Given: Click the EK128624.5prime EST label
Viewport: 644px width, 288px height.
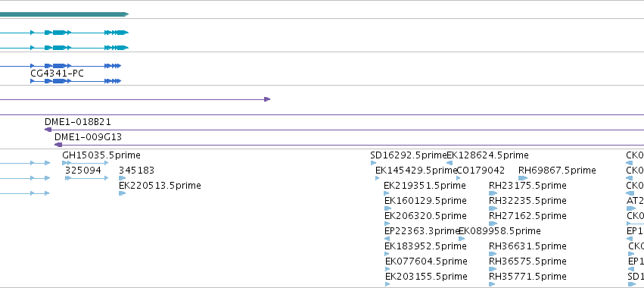Looking at the screenshot, I should click(487, 155).
